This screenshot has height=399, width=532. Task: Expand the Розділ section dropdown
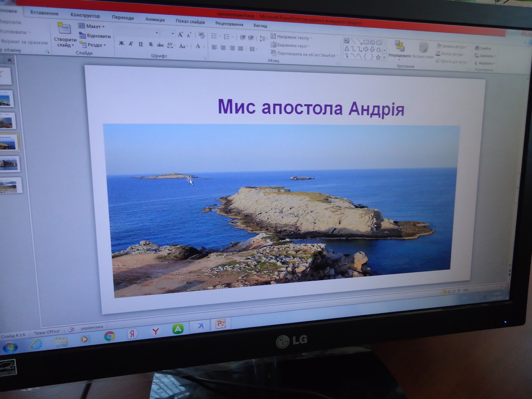point(93,45)
